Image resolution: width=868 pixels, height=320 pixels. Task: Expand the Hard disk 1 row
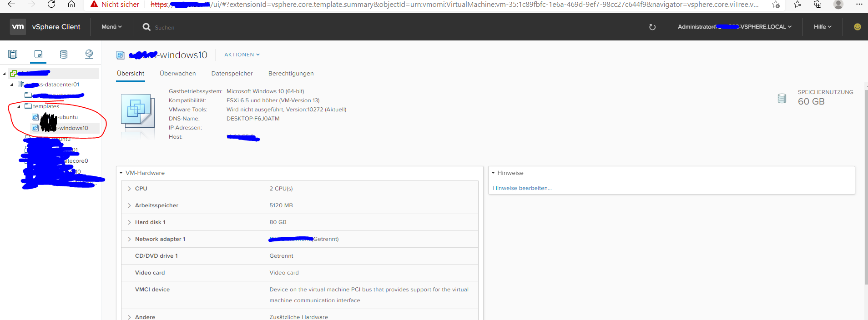[129, 222]
